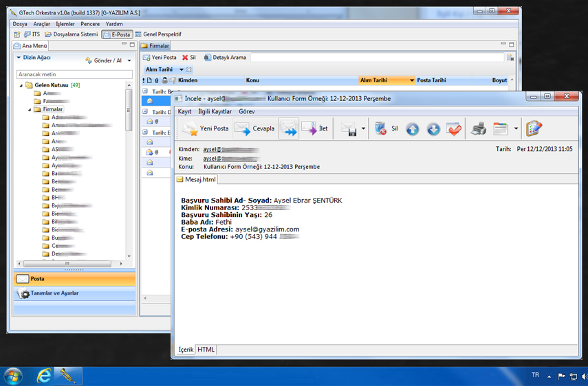Switch to Dosyalama Sistemi perspective
588x386 pixels.
(x=72, y=34)
